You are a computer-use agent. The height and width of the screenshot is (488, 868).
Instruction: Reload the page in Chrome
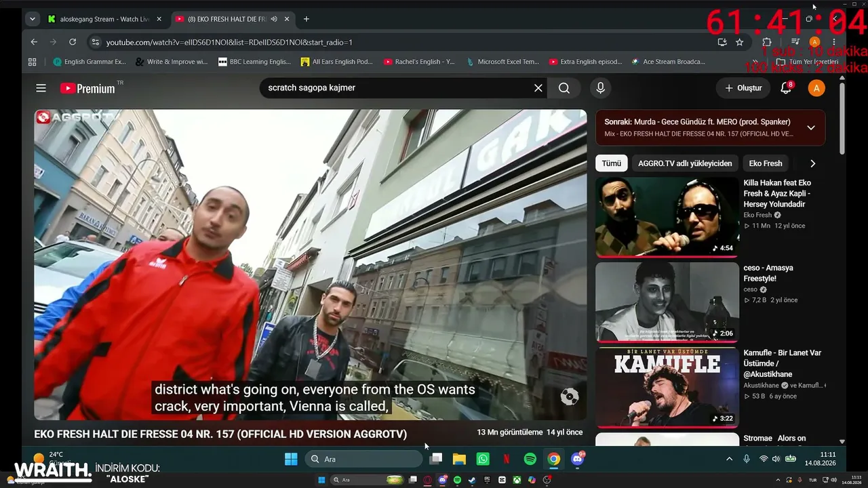(73, 42)
